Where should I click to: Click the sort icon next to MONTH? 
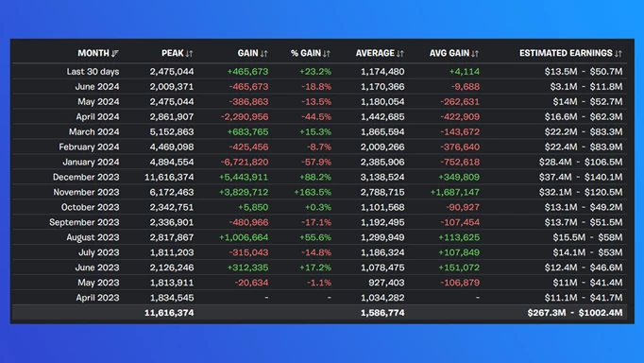coord(115,54)
